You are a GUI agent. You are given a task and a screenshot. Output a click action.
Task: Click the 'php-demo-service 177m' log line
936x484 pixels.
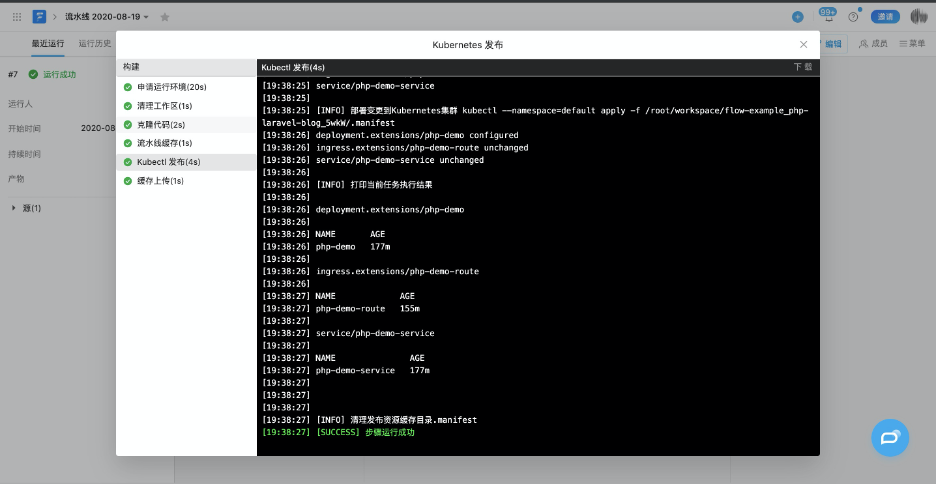pos(346,370)
